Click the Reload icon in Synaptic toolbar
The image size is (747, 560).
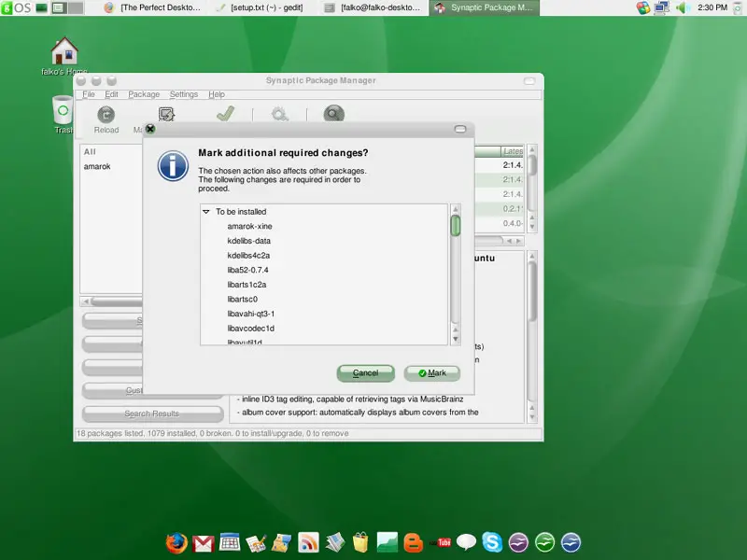click(x=106, y=115)
